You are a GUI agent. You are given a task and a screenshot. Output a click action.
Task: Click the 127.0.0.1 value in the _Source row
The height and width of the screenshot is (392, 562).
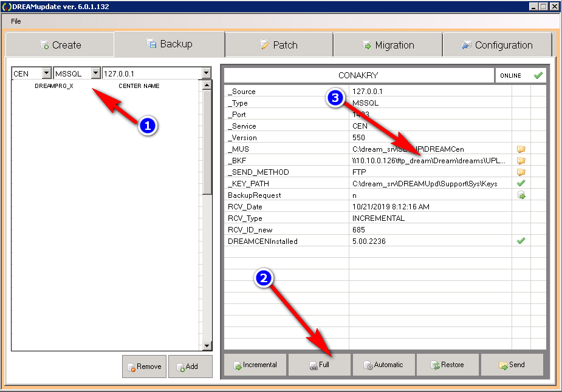(x=368, y=92)
